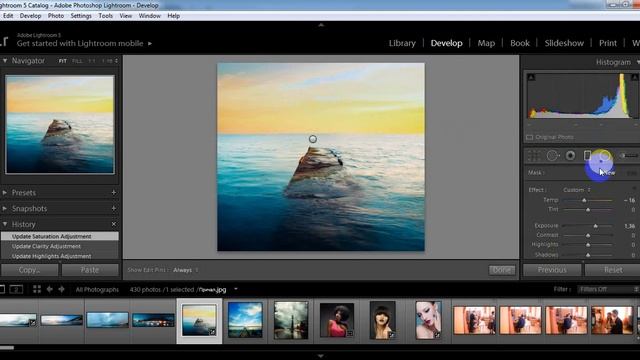
Task: Open the second monitor window icon
Action: click(x=16, y=289)
